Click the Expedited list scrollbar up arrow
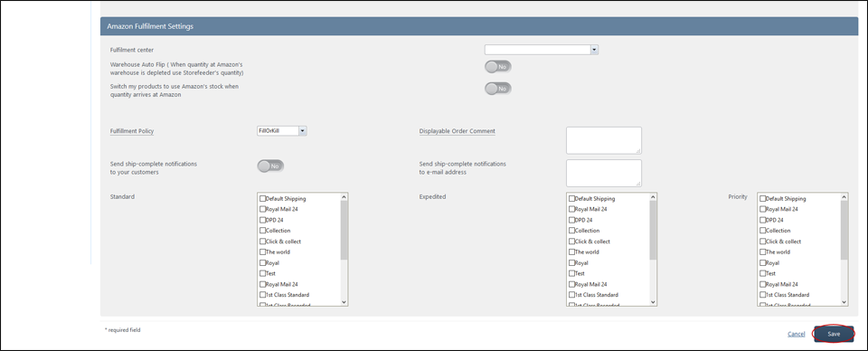The height and width of the screenshot is (351, 868). pyautogui.click(x=653, y=196)
